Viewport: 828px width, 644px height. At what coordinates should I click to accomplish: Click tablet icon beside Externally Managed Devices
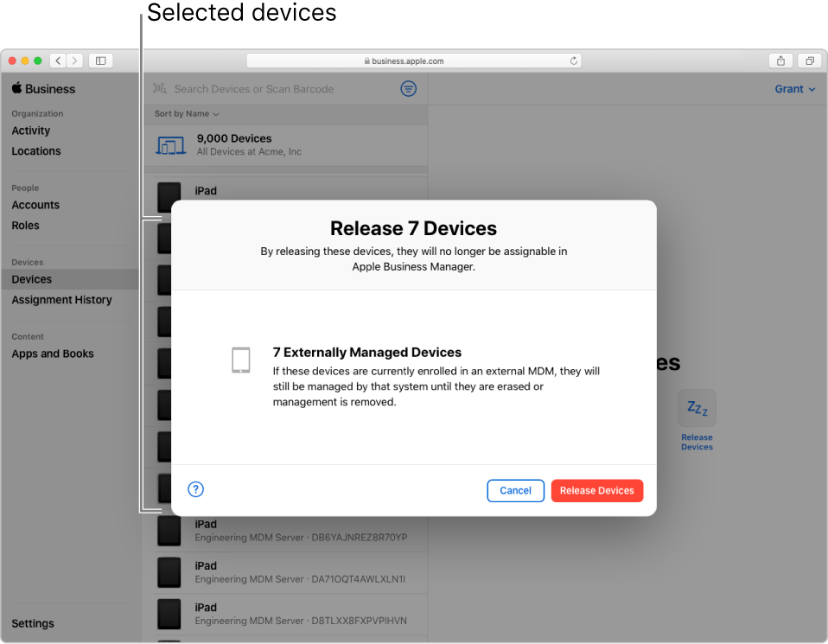(241, 360)
